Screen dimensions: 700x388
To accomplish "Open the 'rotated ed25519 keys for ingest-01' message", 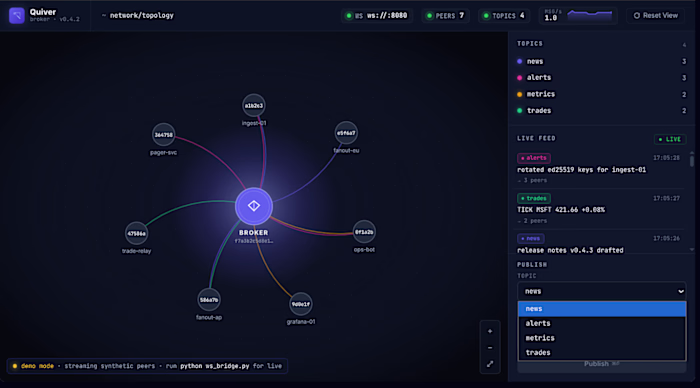I will coord(581,170).
